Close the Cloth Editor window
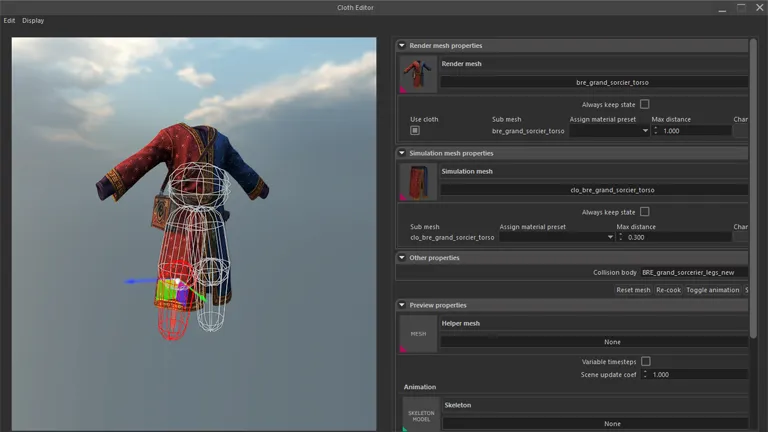This screenshot has width=768, height=432. (x=760, y=7)
